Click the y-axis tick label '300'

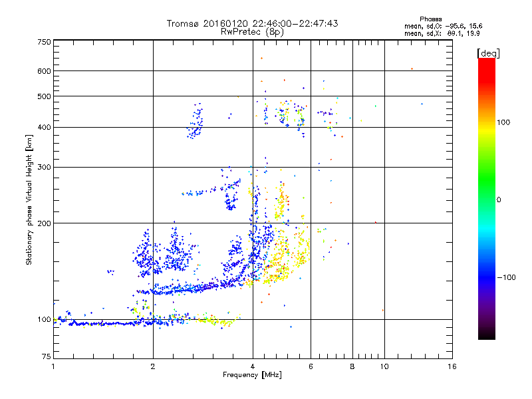click(x=44, y=167)
